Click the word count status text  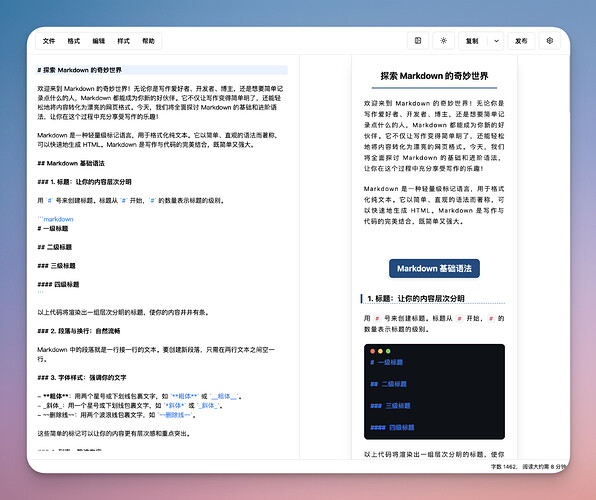pos(529,467)
